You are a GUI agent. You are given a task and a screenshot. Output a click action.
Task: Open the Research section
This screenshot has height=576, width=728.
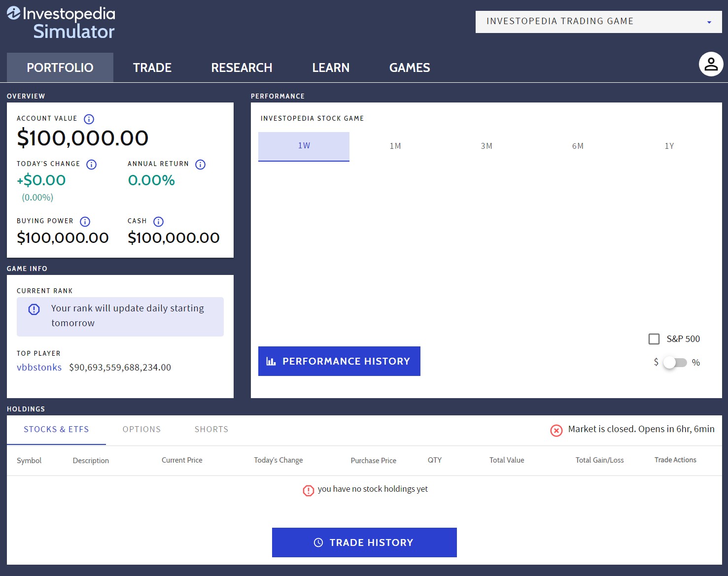tap(242, 68)
